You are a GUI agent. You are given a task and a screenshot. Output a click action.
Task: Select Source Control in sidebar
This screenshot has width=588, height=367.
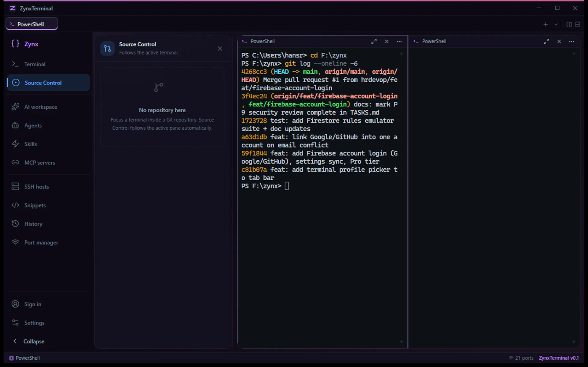[48, 83]
